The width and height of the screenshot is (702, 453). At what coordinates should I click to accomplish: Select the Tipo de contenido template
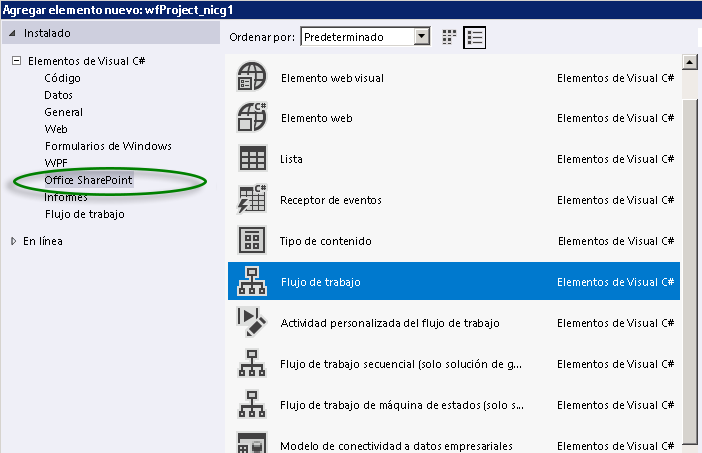(454, 241)
